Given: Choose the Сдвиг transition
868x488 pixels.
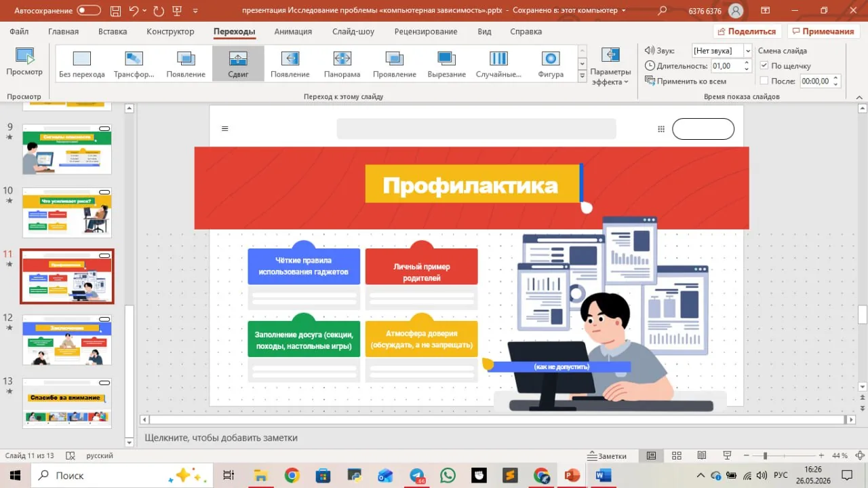Looking at the screenshot, I should coord(238,64).
